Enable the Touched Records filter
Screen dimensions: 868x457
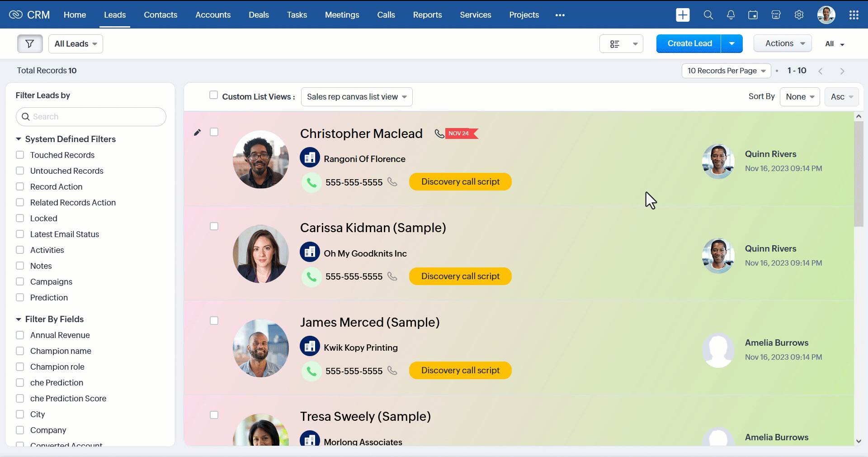pyautogui.click(x=20, y=155)
